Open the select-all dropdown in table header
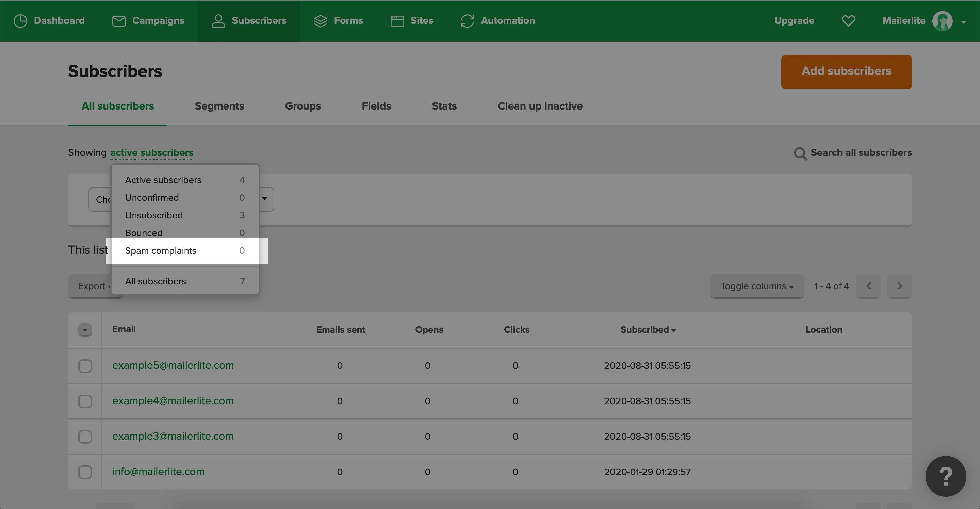The width and height of the screenshot is (980, 509). (x=85, y=330)
